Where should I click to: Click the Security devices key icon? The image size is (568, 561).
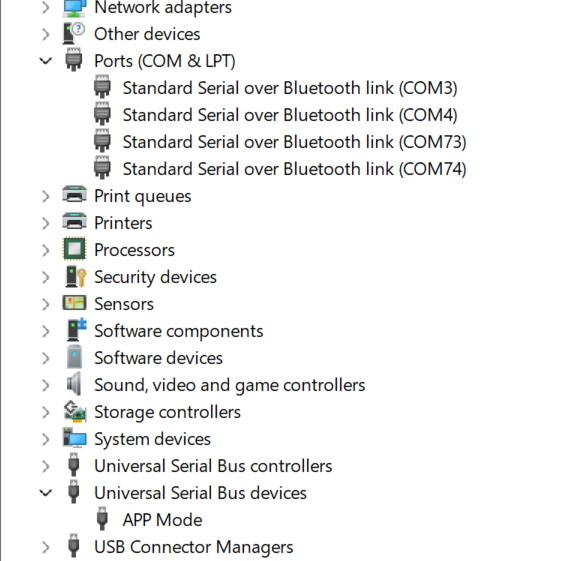pos(75,277)
